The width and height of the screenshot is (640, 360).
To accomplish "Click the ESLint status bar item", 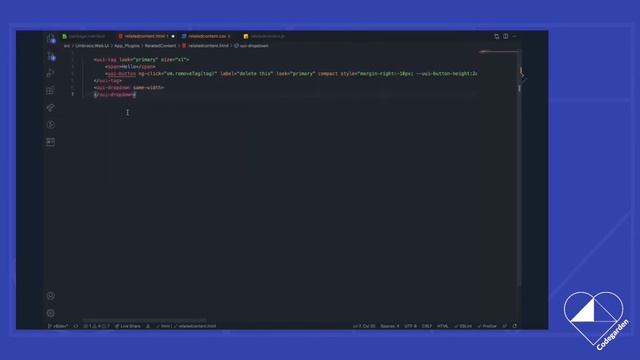I will click(463, 326).
